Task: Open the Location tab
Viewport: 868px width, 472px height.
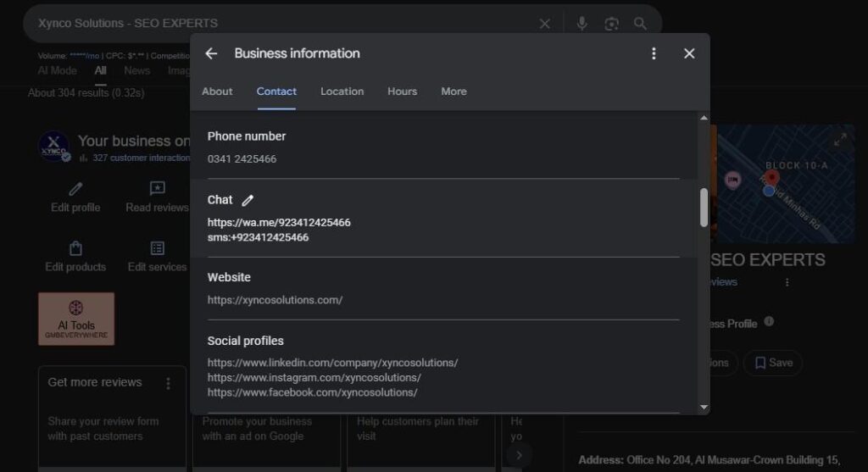Action: click(342, 92)
